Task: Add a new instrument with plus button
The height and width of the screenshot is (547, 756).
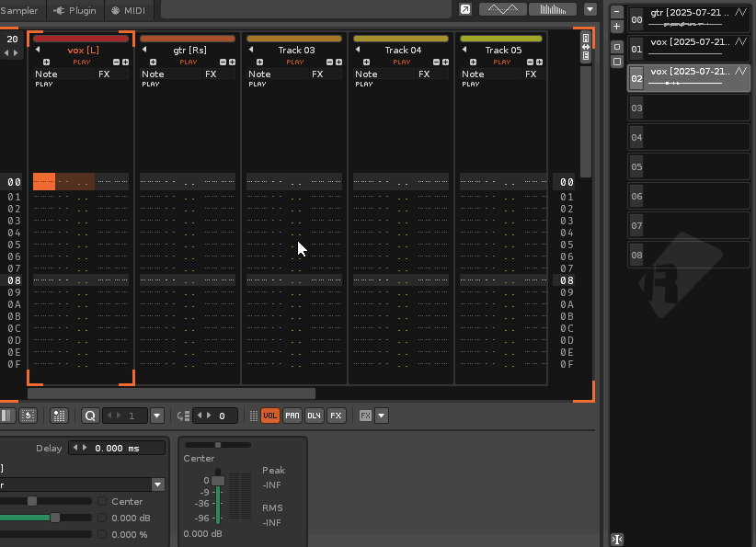Action: pos(616,27)
